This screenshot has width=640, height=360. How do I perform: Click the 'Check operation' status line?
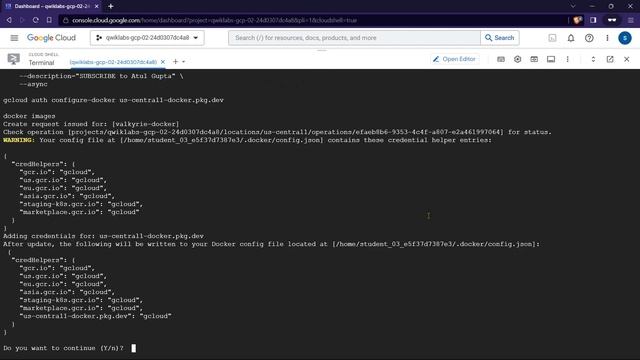(x=277, y=132)
